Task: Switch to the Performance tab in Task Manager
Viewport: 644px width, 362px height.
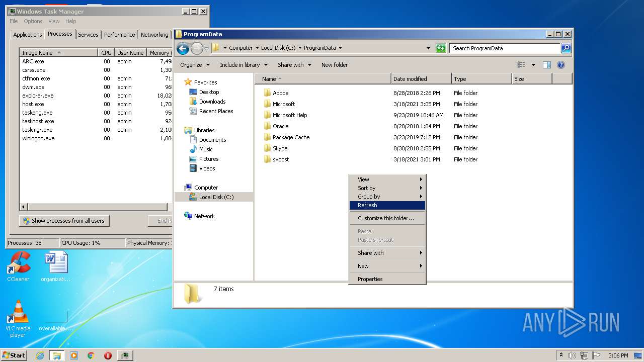Action: pos(119,35)
